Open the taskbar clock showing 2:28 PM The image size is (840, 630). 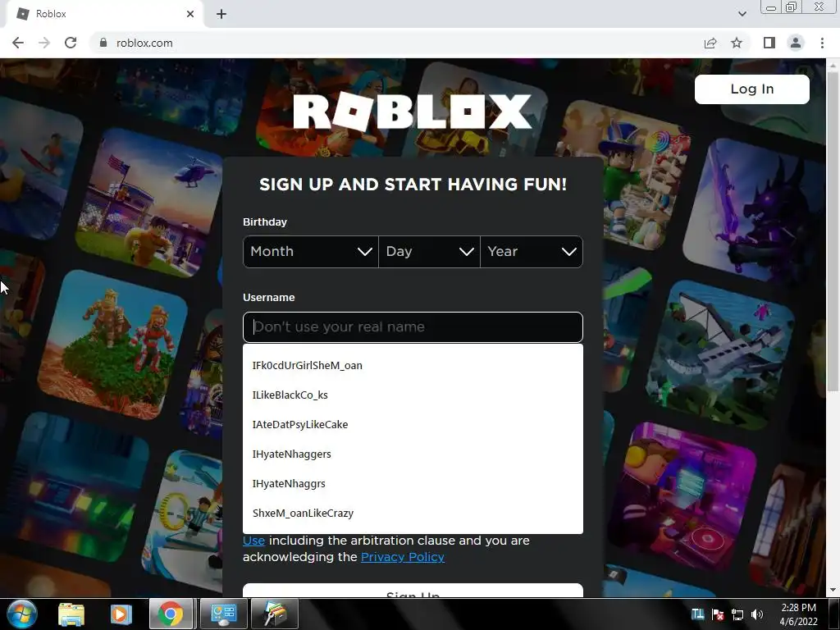coord(798,614)
